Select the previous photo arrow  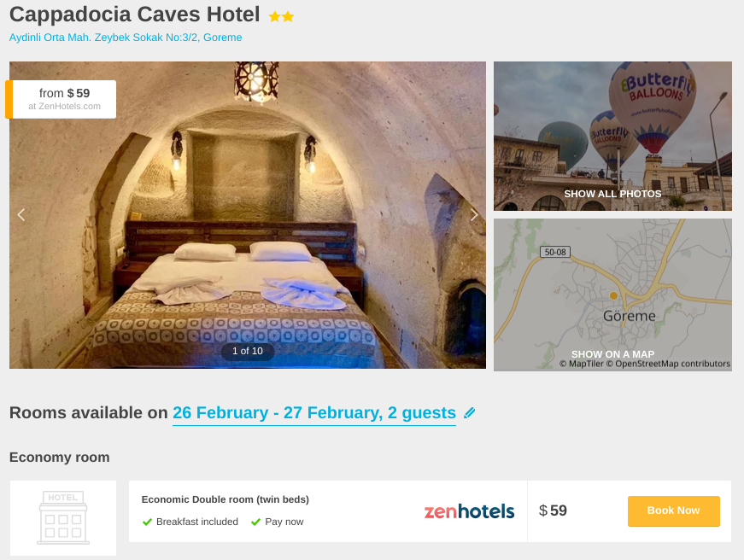pyautogui.click(x=21, y=214)
